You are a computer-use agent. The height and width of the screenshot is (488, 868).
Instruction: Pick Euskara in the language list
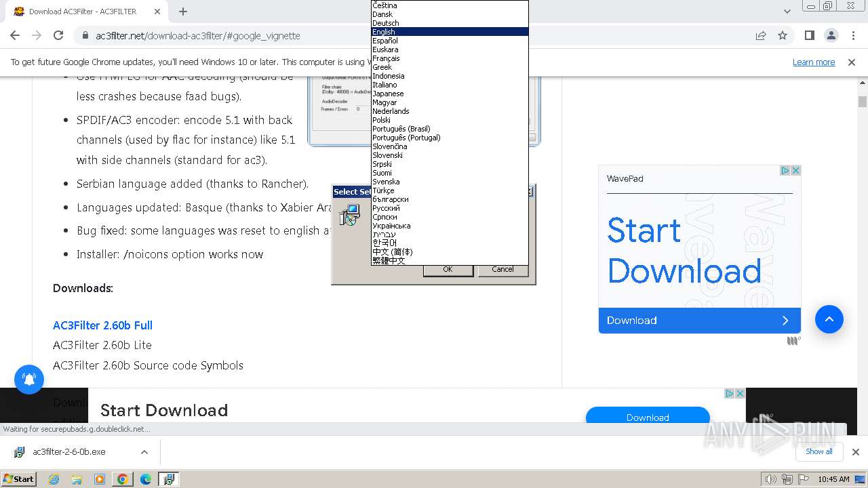pyautogui.click(x=450, y=49)
